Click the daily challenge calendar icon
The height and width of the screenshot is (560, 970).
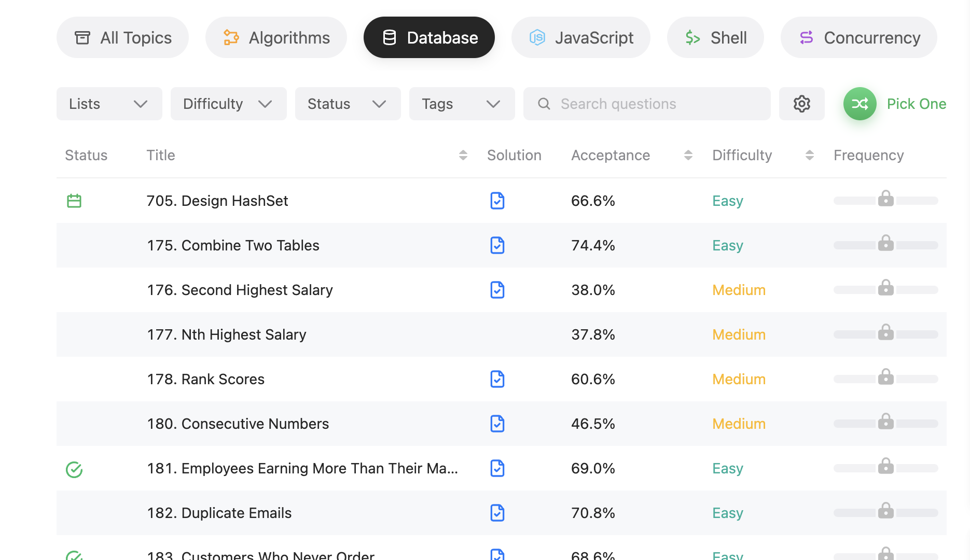(74, 201)
